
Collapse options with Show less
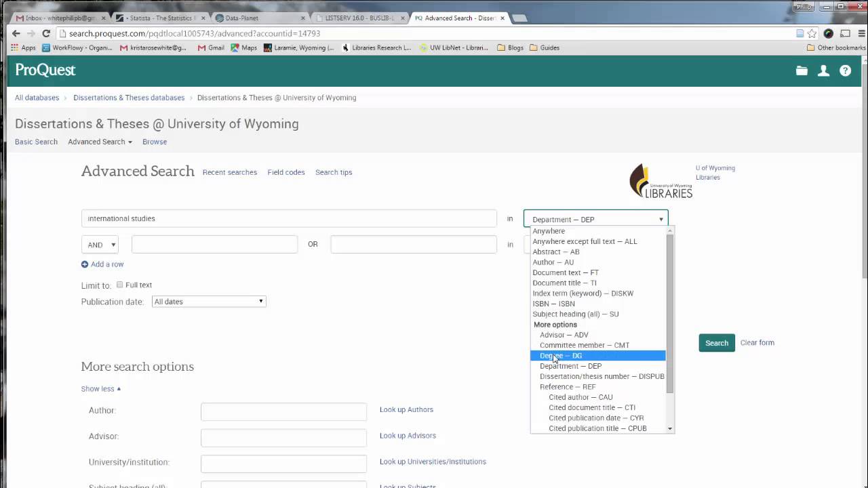click(x=101, y=389)
